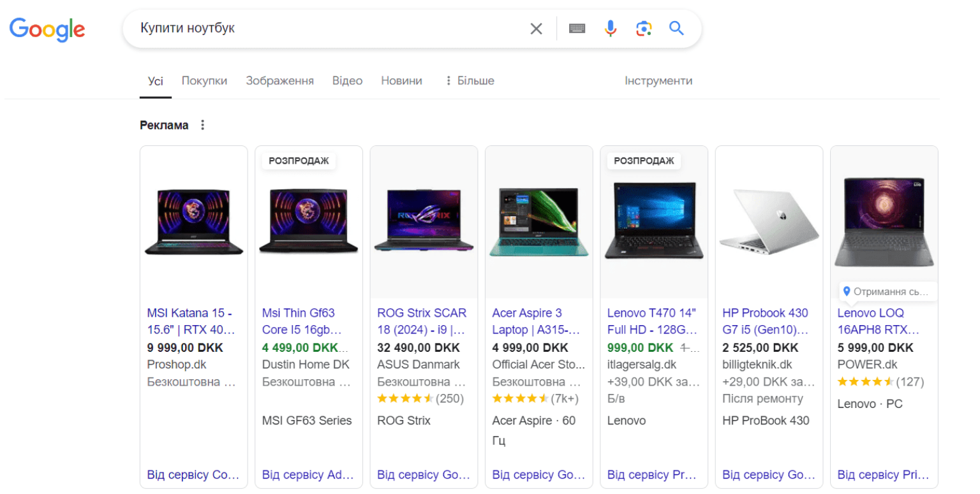Click Від сервісу Pr… link on Lenovo T470 card
The image size is (980, 494).
[x=651, y=475]
